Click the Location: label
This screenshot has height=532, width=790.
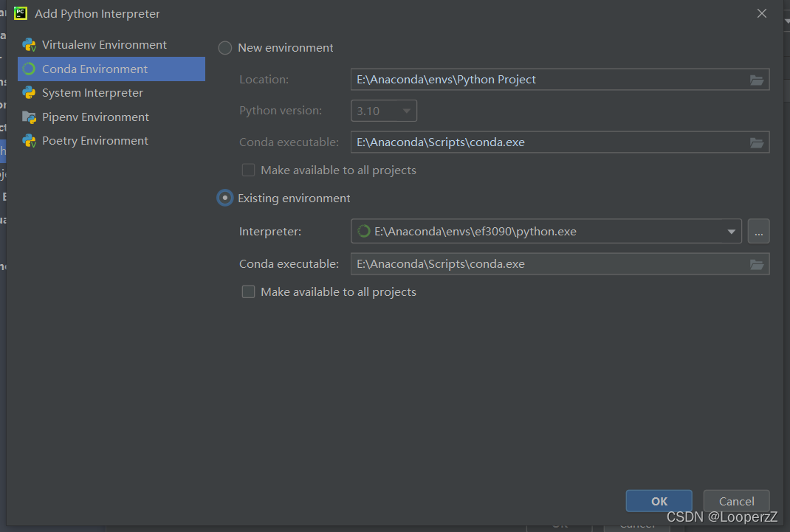coord(264,80)
